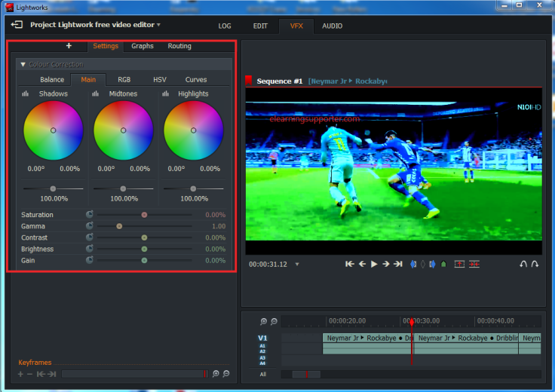The width and height of the screenshot is (555, 392).
Task: Select the Main sub-tab
Action: [88, 80]
